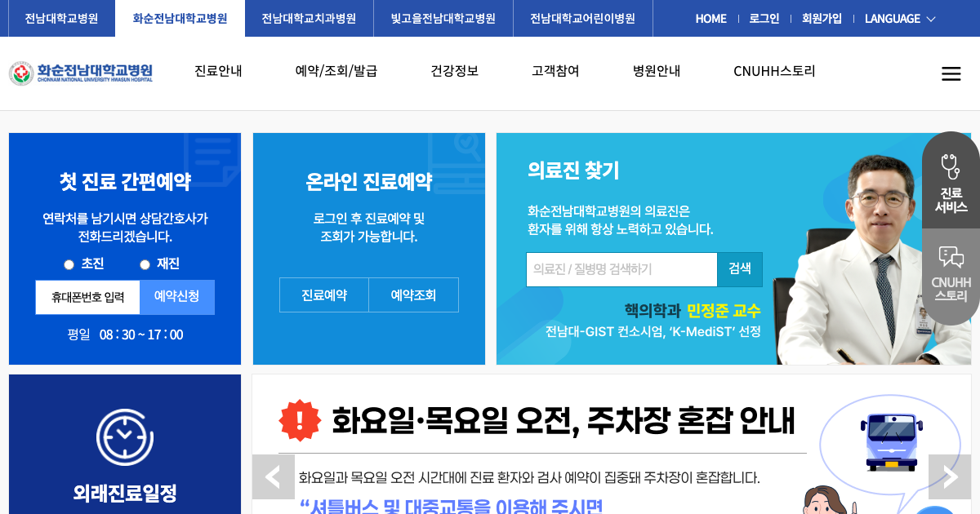Click the 의료진 찾기 heading
This screenshot has width=980, height=514.
tap(573, 171)
